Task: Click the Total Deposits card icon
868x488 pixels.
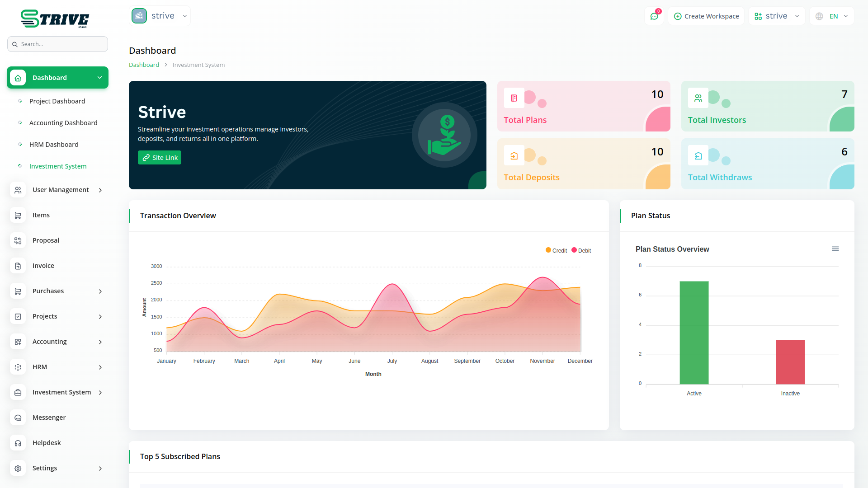Action: coord(514,156)
